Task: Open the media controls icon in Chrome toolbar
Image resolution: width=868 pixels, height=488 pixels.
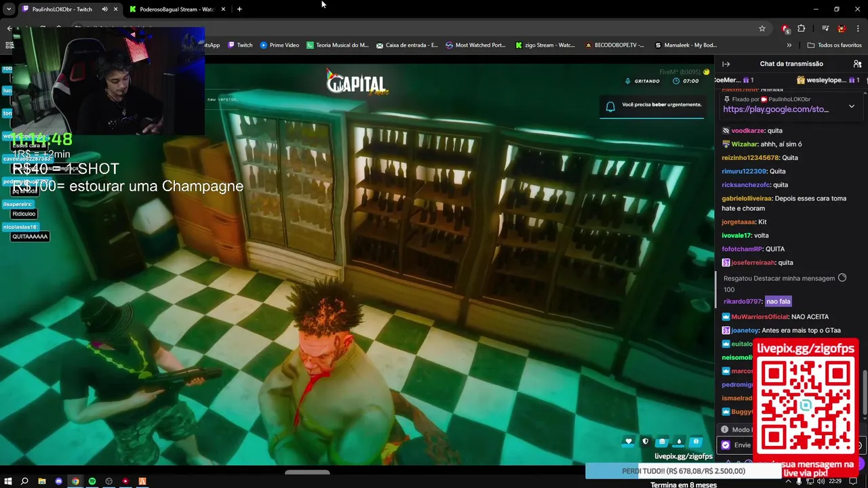Action: click(x=825, y=28)
